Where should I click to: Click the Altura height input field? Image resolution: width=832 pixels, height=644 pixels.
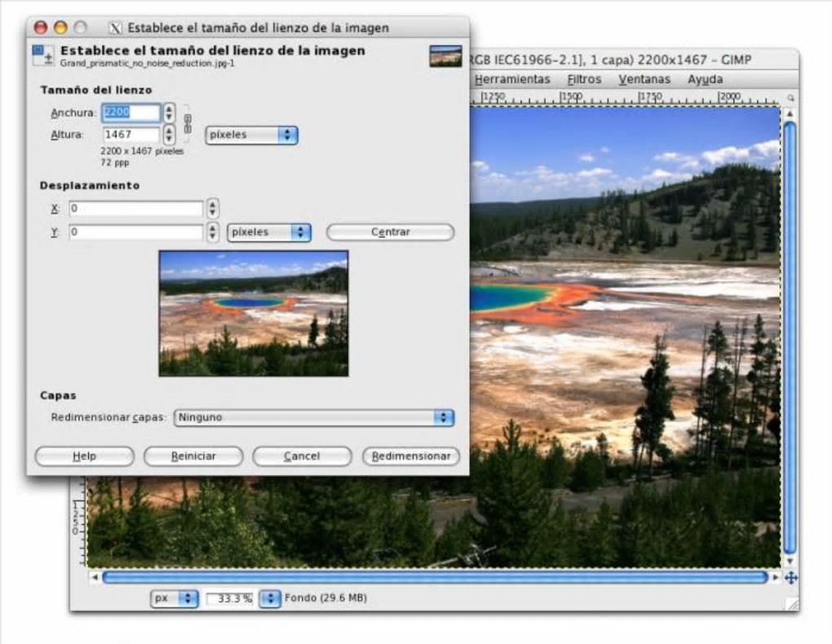(131, 135)
